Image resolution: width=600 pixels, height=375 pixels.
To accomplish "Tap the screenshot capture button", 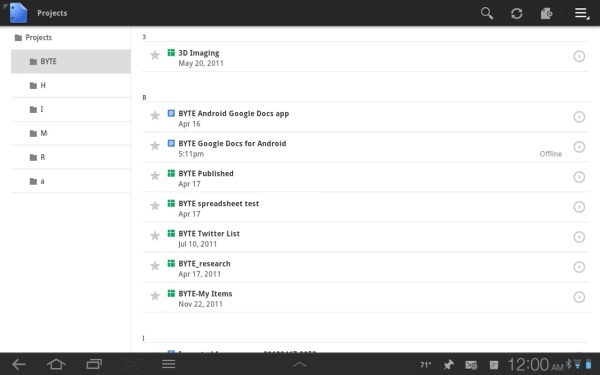I will (131, 364).
